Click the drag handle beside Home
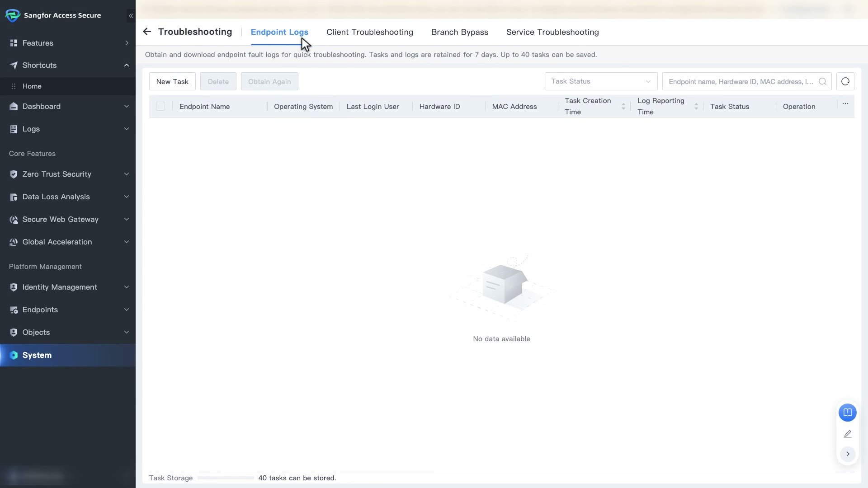Viewport: 868px width, 488px height. coord(14,86)
